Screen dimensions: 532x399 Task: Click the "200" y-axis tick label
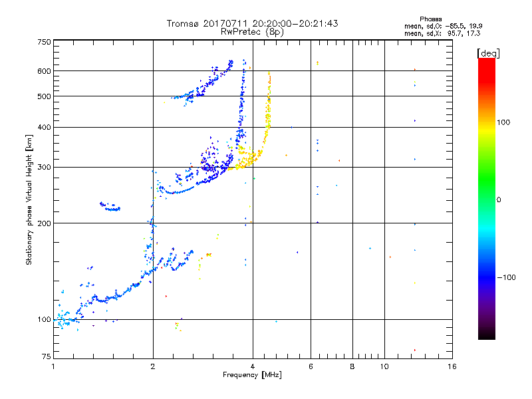pyautogui.click(x=45, y=223)
